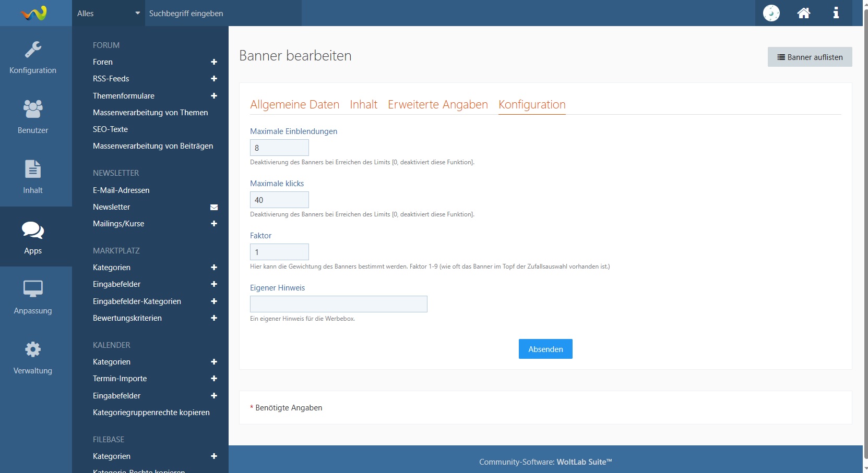Focus the Maximale Einblendungen input field
This screenshot has width=868, height=473.
[x=279, y=148]
